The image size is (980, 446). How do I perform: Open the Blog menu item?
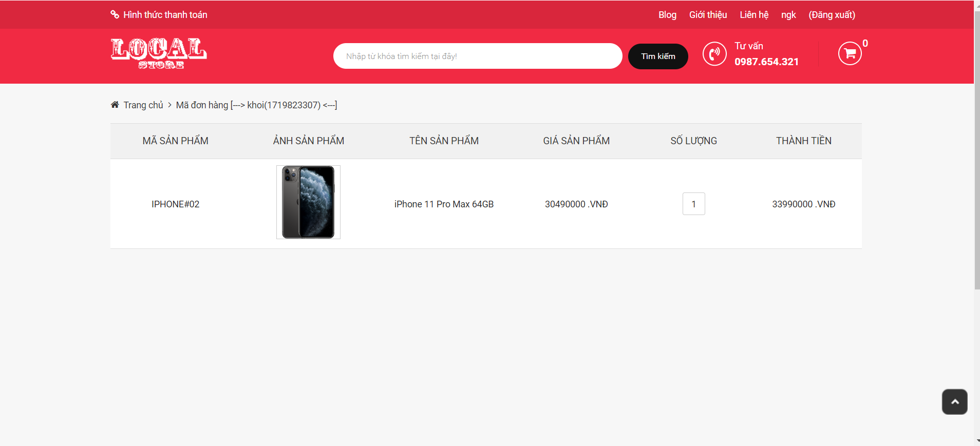click(x=667, y=15)
